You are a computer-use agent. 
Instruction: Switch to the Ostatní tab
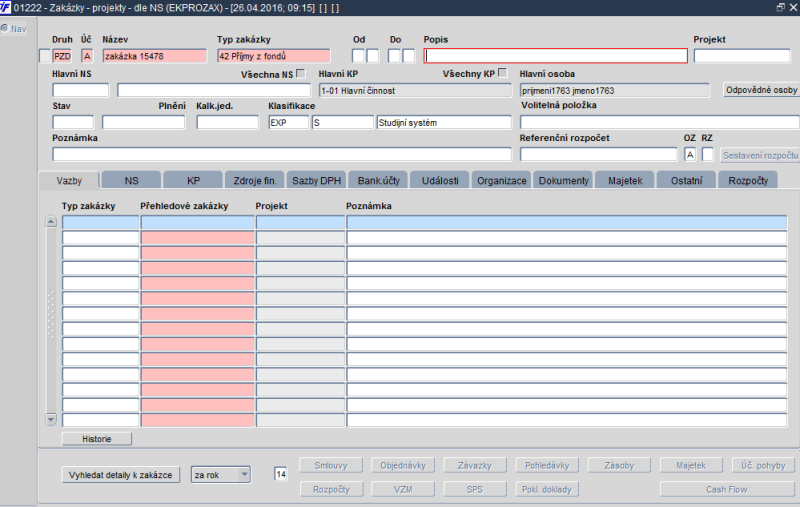pyautogui.click(x=686, y=181)
